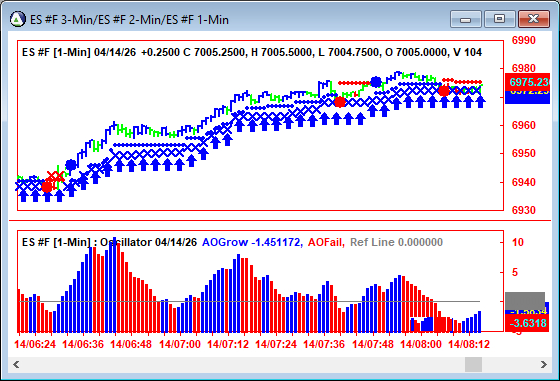
Task: Minimize the ES #F chart window
Action: (466, 19)
